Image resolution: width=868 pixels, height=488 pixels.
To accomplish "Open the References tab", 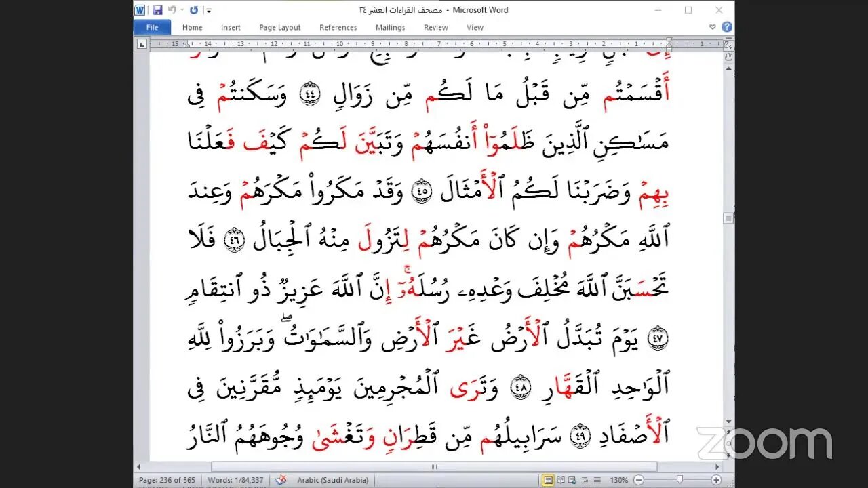I will coord(338,27).
